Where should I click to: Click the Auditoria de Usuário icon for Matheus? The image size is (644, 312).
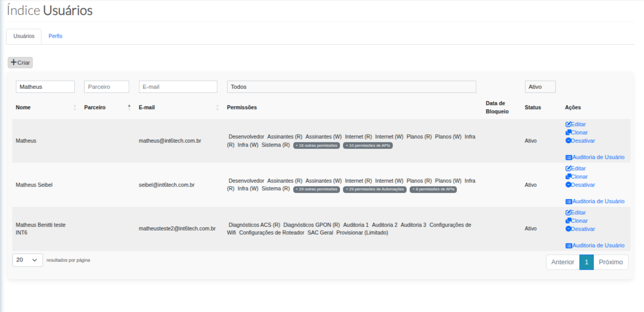tap(569, 157)
